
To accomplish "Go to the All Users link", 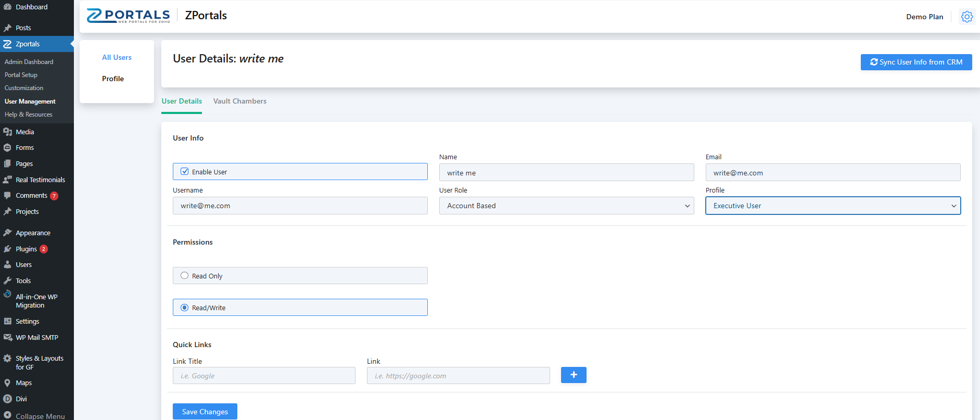I will click(x=117, y=57).
